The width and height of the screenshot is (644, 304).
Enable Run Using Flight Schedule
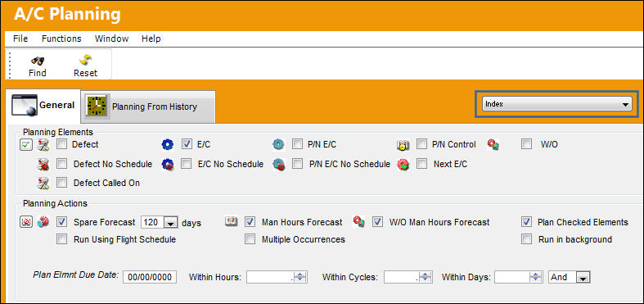(61, 239)
